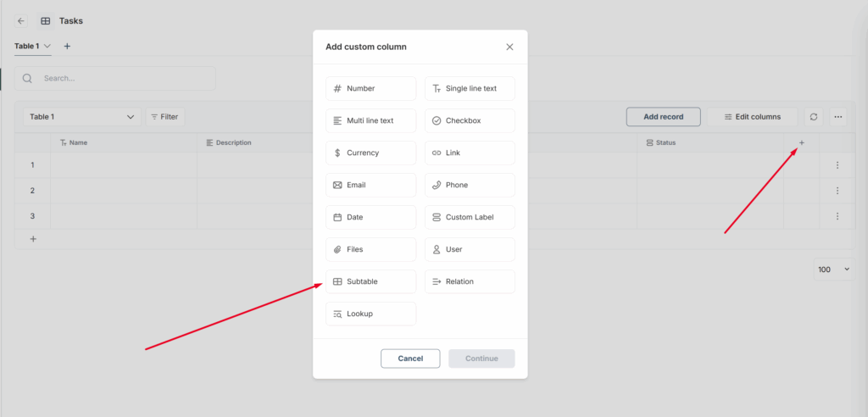Expand the Table 1 dropdown selector
The width and height of the screenshot is (868, 417).
tap(81, 117)
